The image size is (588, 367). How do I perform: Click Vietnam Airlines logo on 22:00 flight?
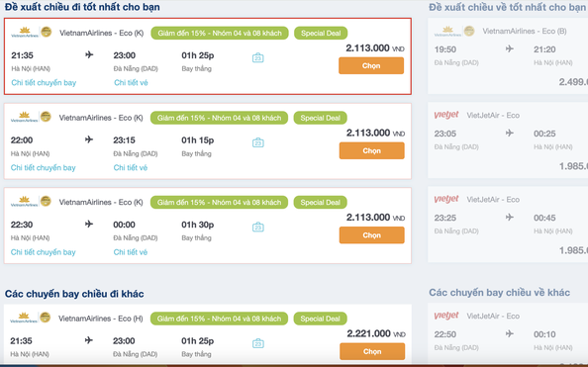[31, 117]
